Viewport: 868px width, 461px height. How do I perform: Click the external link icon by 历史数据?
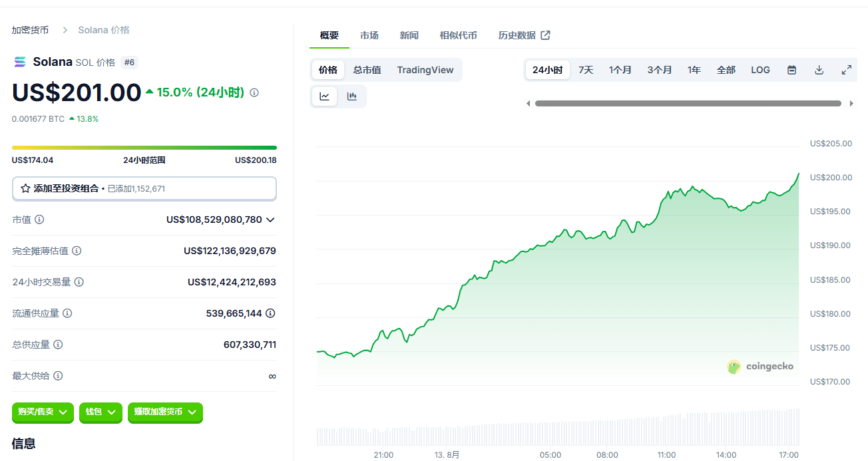pyautogui.click(x=545, y=35)
